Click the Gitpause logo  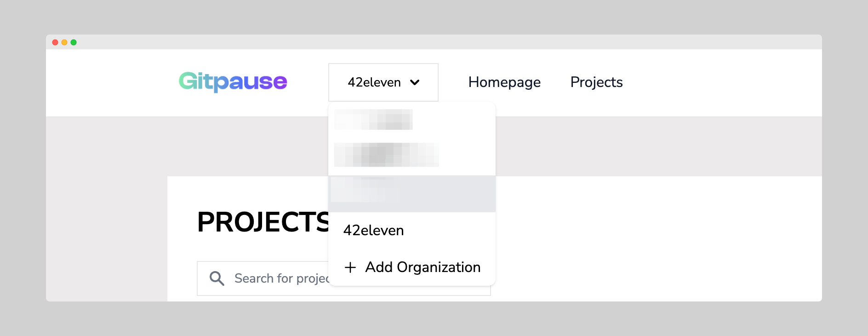233,82
